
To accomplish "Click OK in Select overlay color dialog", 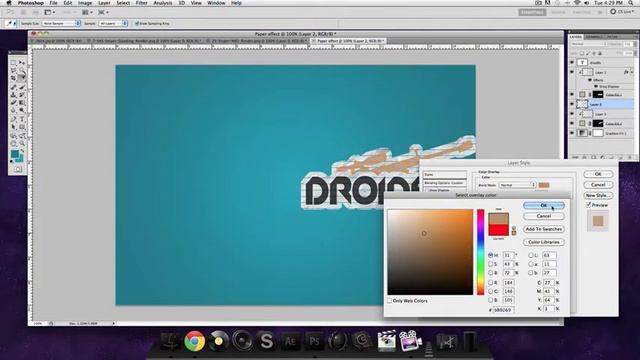I will [x=544, y=205].
